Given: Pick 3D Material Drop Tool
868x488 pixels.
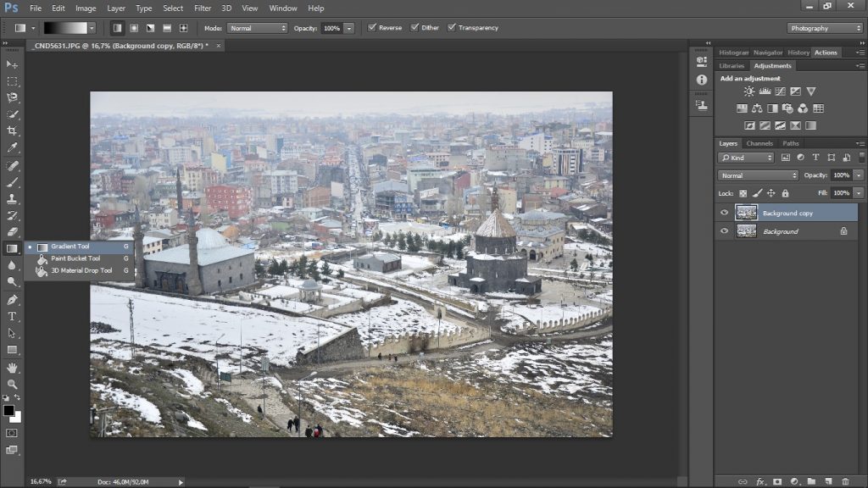Looking at the screenshot, I should [81, 270].
